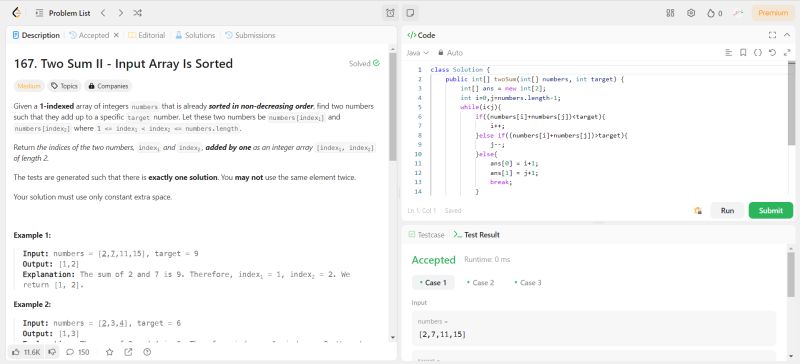Switch to the Test Result tab
This screenshot has height=364, width=800.
[477, 235]
